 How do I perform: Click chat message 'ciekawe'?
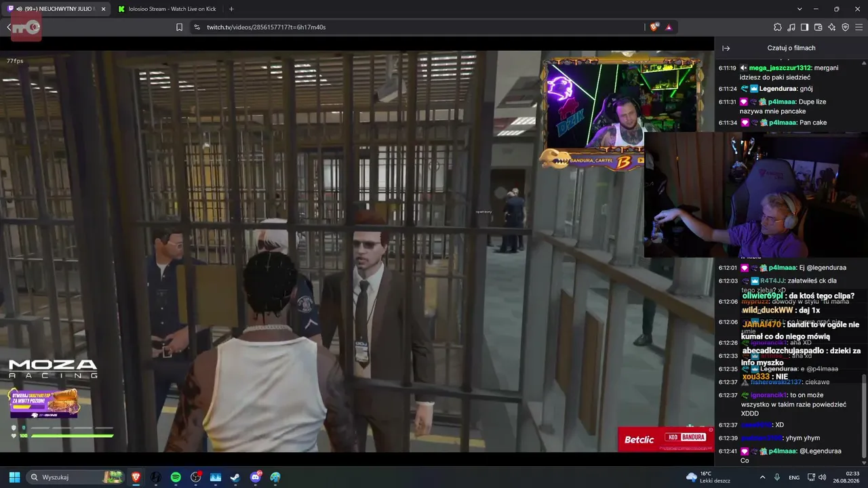point(818,382)
